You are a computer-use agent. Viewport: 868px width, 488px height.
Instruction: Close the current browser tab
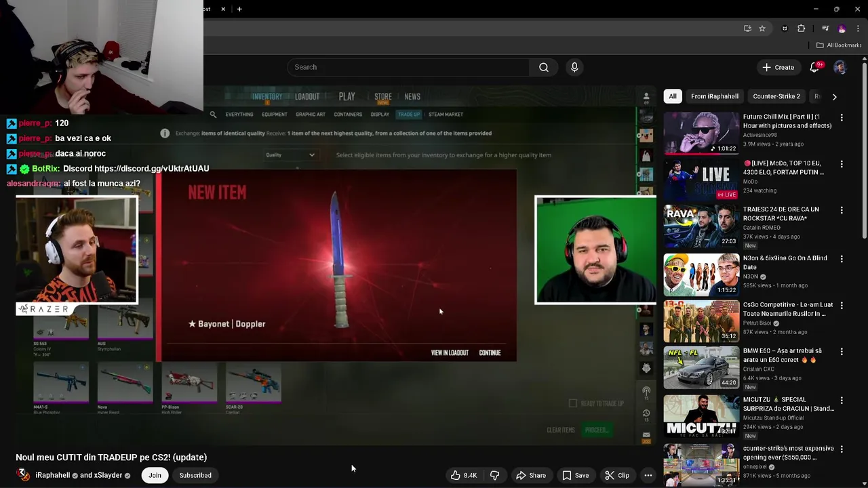coord(223,9)
